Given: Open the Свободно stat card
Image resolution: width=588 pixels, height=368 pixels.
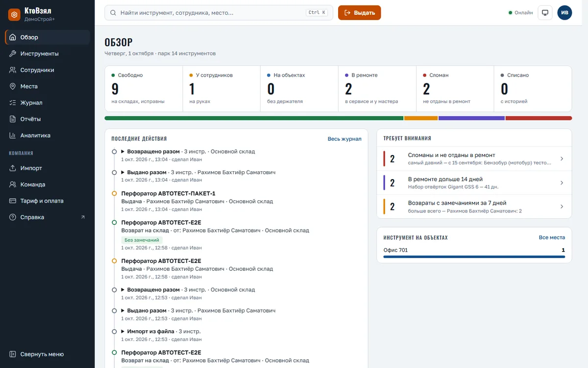Looking at the screenshot, I should point(144,89).
